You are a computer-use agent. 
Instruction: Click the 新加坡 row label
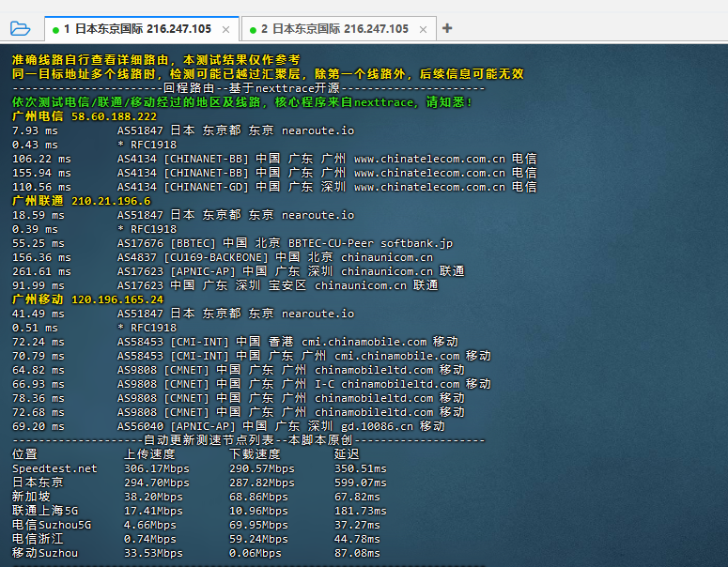pyautogui.click(x=31, y=497)
